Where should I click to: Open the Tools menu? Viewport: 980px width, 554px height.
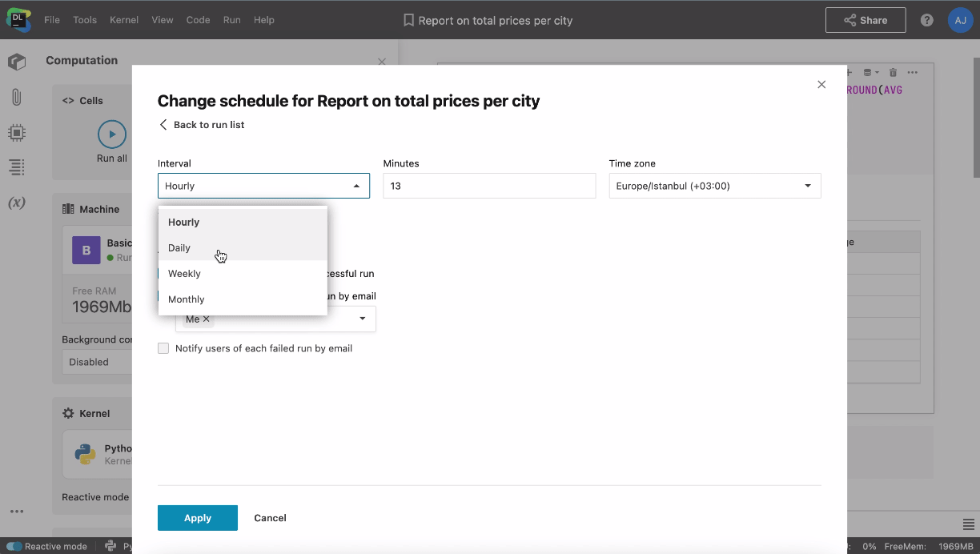point(85,20)
